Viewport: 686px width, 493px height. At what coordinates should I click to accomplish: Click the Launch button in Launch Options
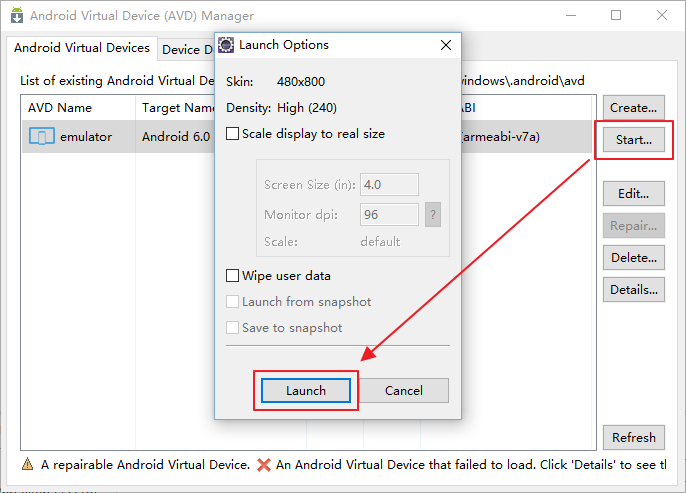[306, 390]
